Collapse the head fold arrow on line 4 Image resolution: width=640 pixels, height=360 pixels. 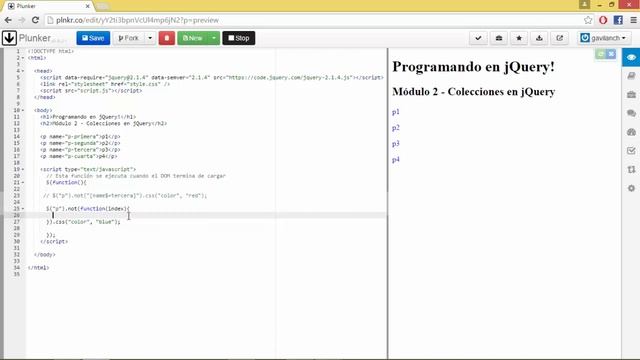point(23,71)
